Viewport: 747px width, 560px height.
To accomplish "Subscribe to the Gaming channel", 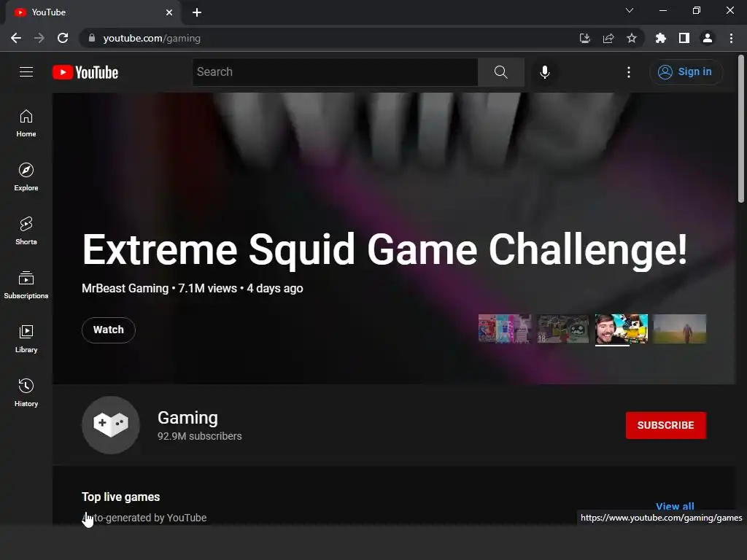I will point(665,425).
